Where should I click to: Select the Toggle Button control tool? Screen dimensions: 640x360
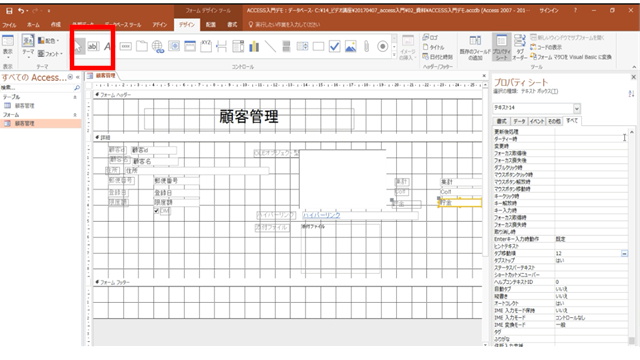click(286, 47)
